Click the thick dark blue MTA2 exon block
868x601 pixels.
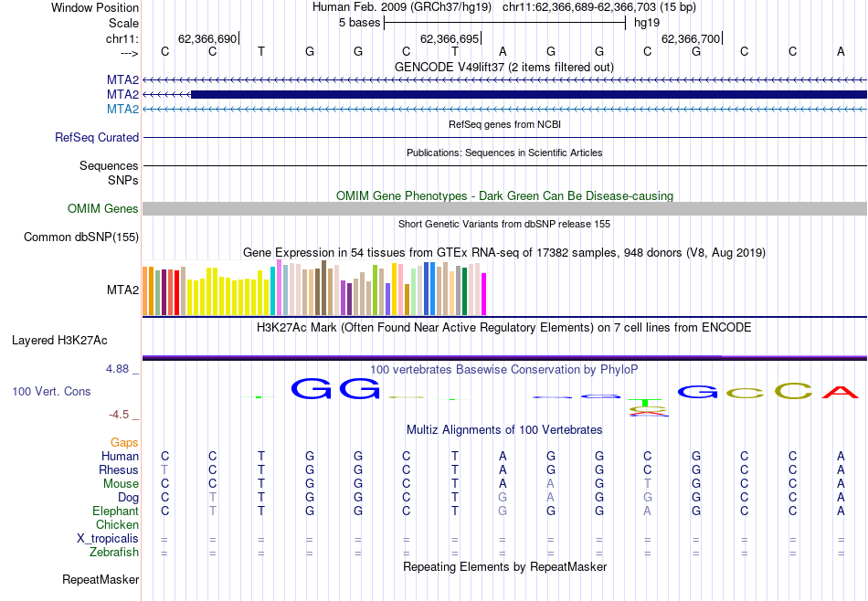pyautogui.click(x=529, y=95)
